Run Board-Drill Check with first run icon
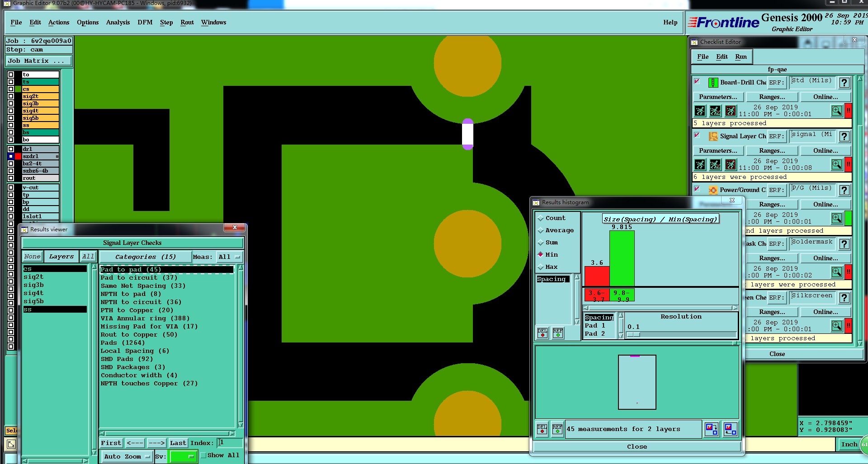The image size is (868, 464). [x=700, y=111]
